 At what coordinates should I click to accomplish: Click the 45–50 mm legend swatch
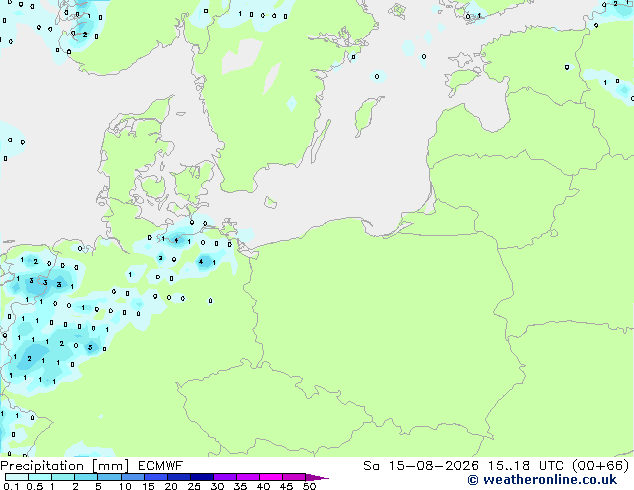click(x=294, y=477)
